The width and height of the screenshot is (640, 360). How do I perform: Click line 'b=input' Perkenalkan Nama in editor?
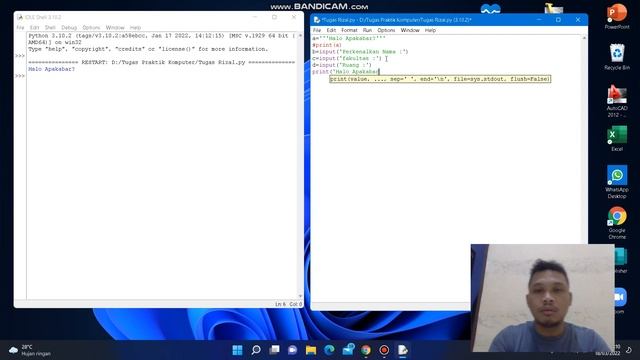pyautogui.click(x=360, y=52)
